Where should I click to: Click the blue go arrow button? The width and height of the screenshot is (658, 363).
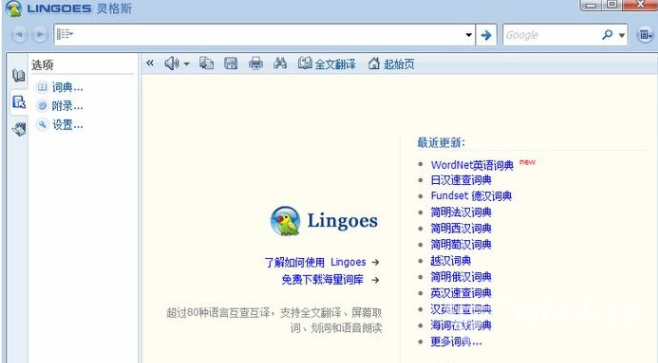click(486, 35)
